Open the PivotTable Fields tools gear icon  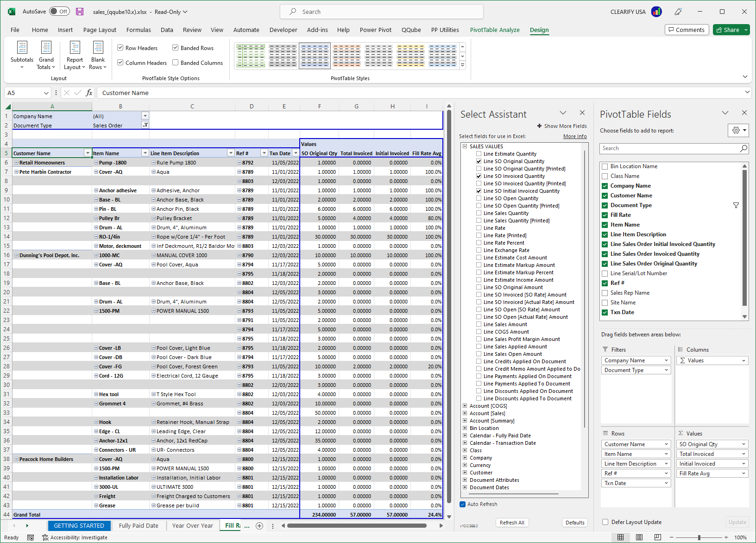click(x=737, y=130)
